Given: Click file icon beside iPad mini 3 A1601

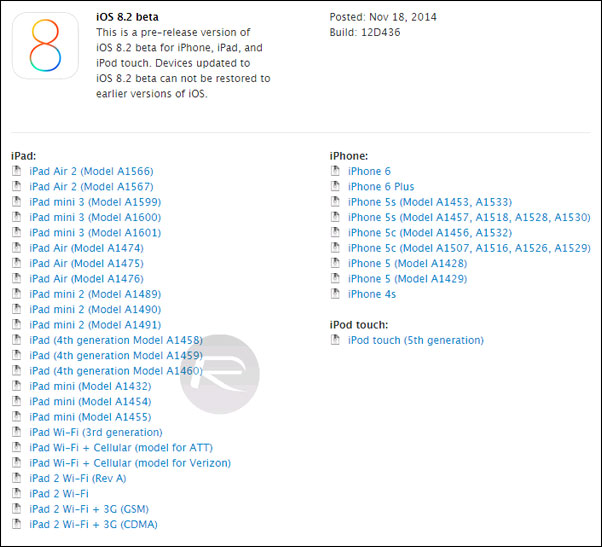Looking at the screenshot, I should [17, 232].
